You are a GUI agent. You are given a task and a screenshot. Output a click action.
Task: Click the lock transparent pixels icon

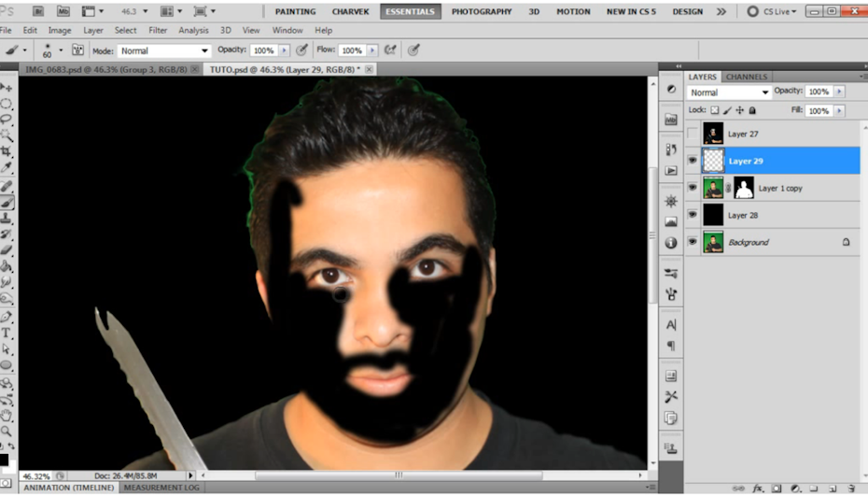pos(715,110)
